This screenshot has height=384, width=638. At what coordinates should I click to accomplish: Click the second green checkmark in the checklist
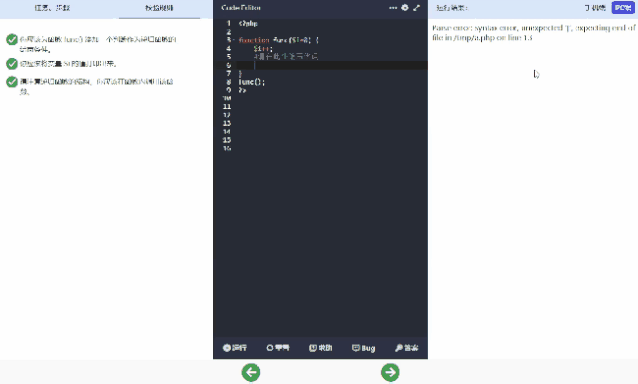click(12, 63)
